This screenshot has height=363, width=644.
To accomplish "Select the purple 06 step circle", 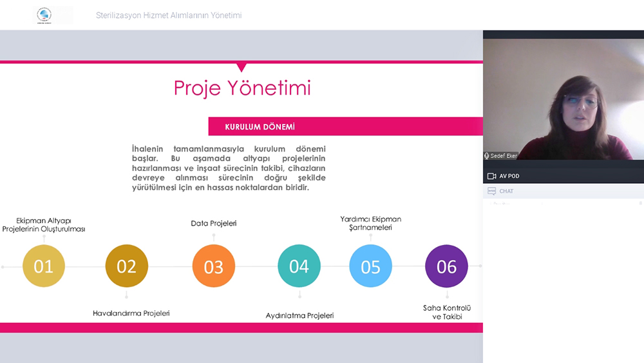I will click(x=446, y=266).
